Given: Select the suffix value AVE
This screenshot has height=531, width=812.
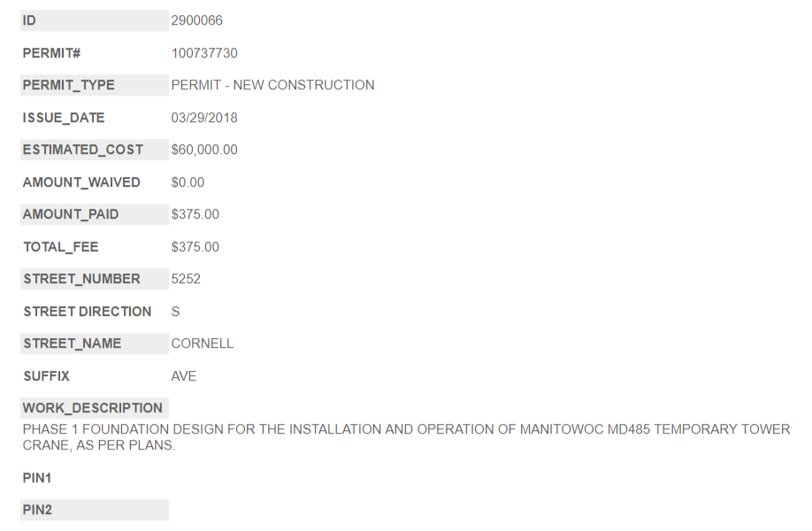Looking at the screenshot, I should 184,376.
